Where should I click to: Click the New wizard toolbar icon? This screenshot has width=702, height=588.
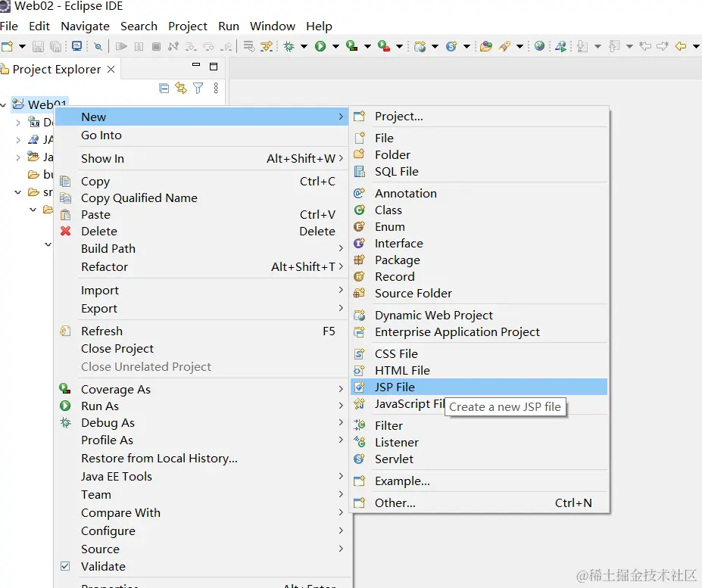[7, 46]
